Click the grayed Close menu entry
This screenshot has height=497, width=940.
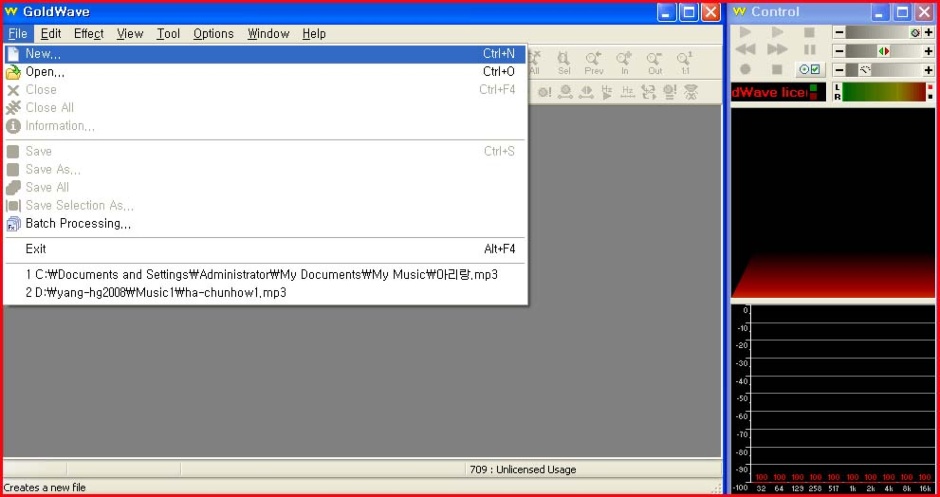[x=265, y=90]
